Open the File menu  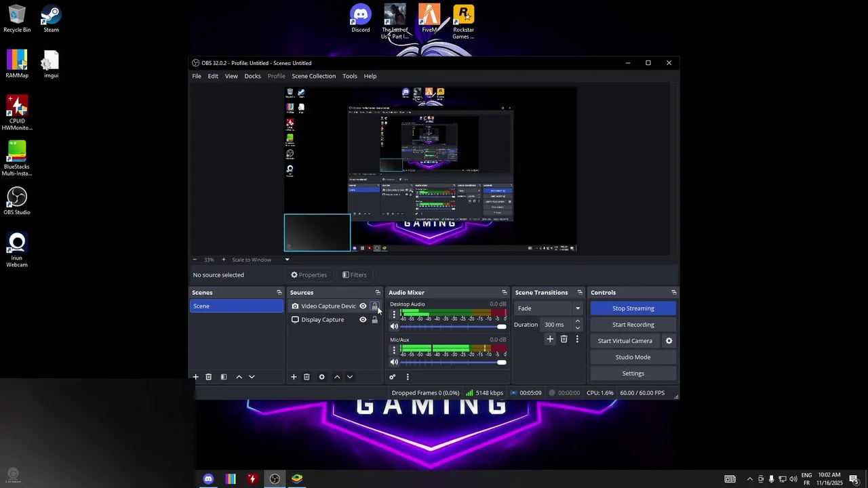coord(197,76)
